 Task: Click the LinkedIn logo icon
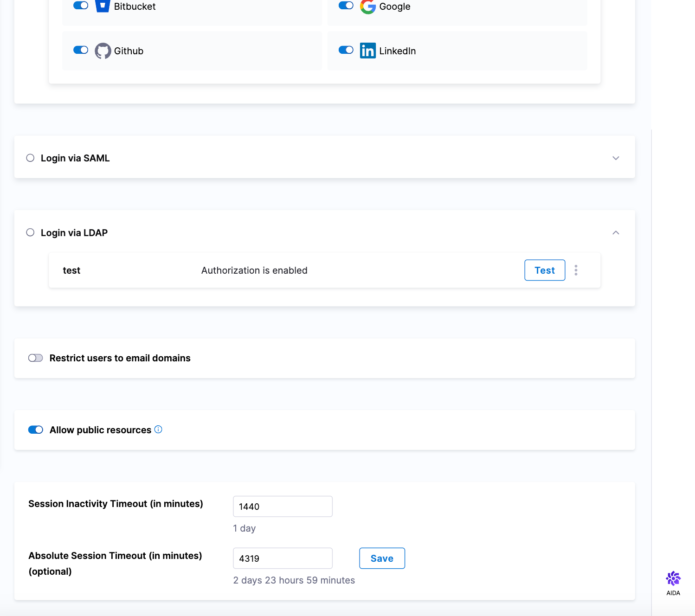(x=367, y=51)
